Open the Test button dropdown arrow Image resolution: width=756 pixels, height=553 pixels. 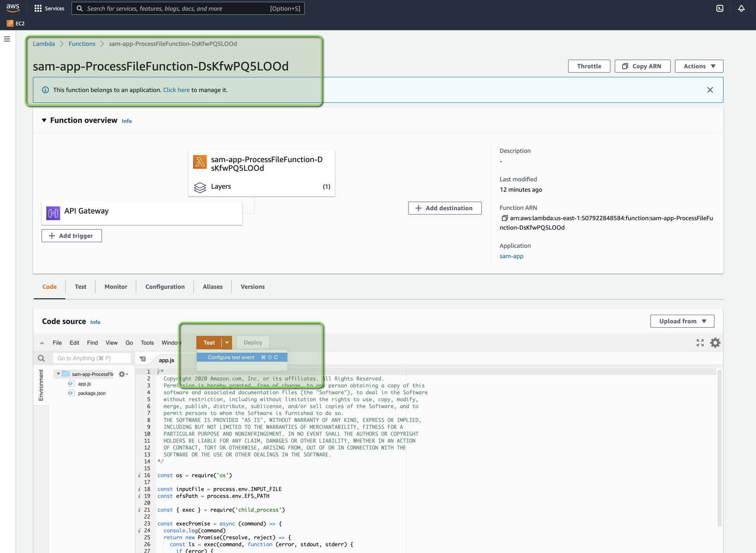(x=227, y=343)
